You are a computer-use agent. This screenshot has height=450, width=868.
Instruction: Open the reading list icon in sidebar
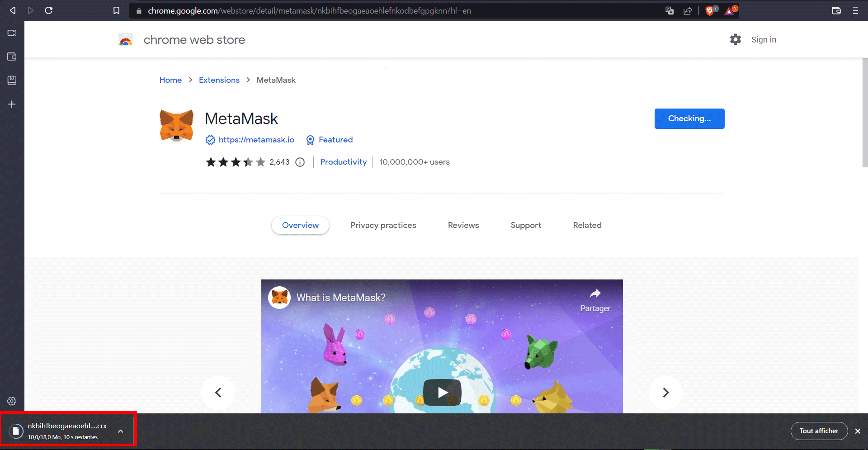click(x=12, y=80)
